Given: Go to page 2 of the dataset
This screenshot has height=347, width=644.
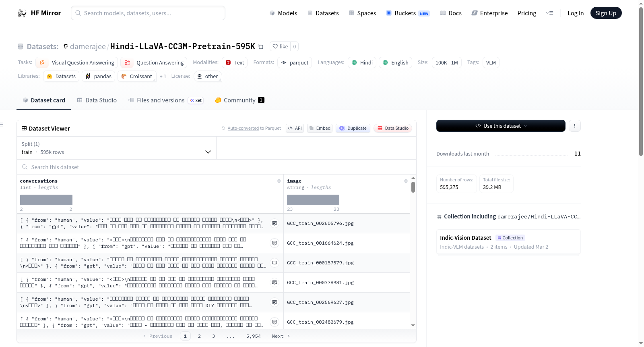Looking at the screenshot, I should click(199, 336).
